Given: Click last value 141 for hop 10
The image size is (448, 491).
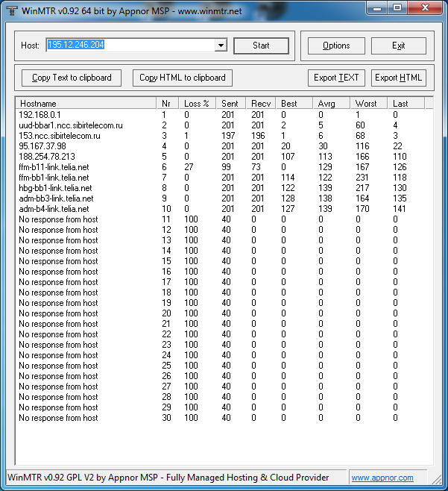Looking at the screenshot, I should [x=400, y=209].
